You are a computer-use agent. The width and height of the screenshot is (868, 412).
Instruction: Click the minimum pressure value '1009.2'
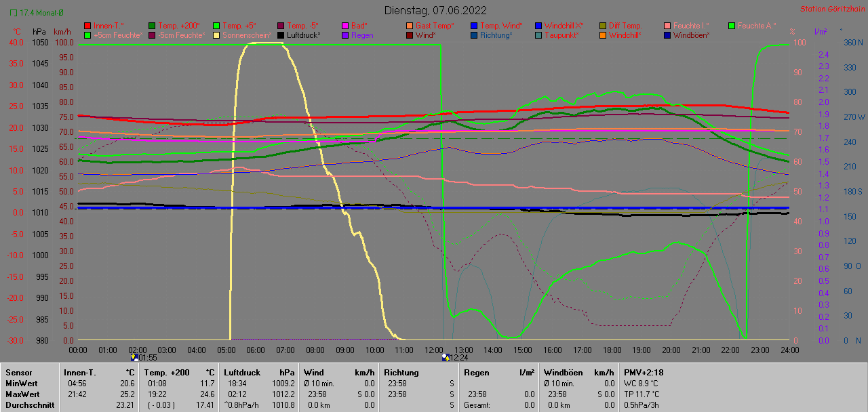point(283,384)
